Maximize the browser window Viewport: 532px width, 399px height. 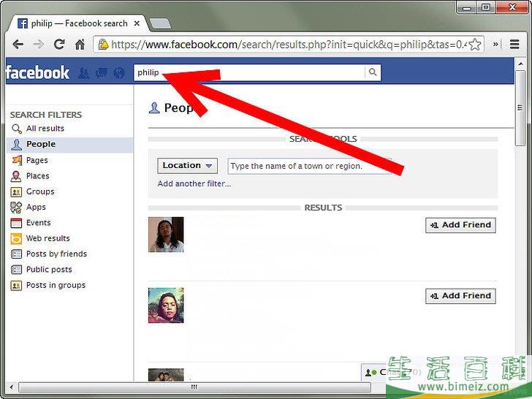click(486, 7)
